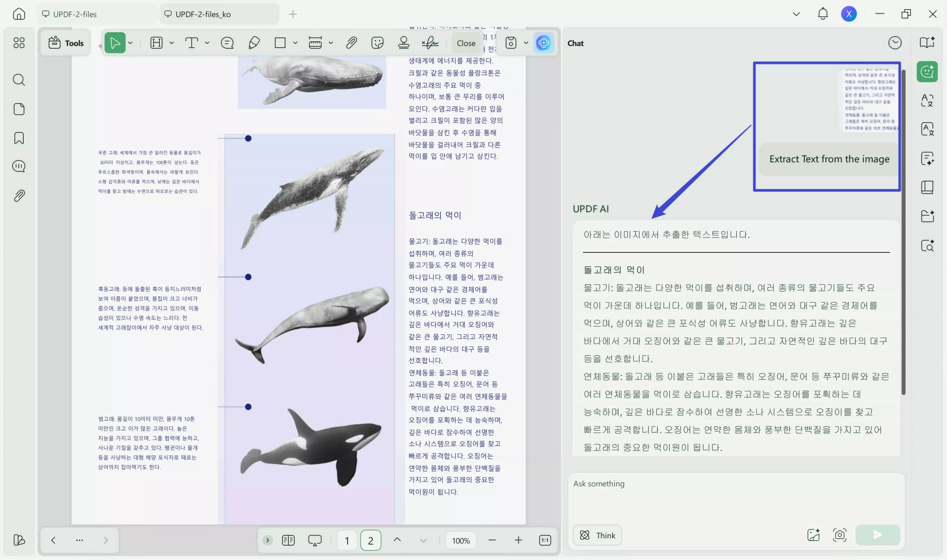Screen dimensions: 947x560
Task: Expand the text tool options arrow
Action: 207,43
